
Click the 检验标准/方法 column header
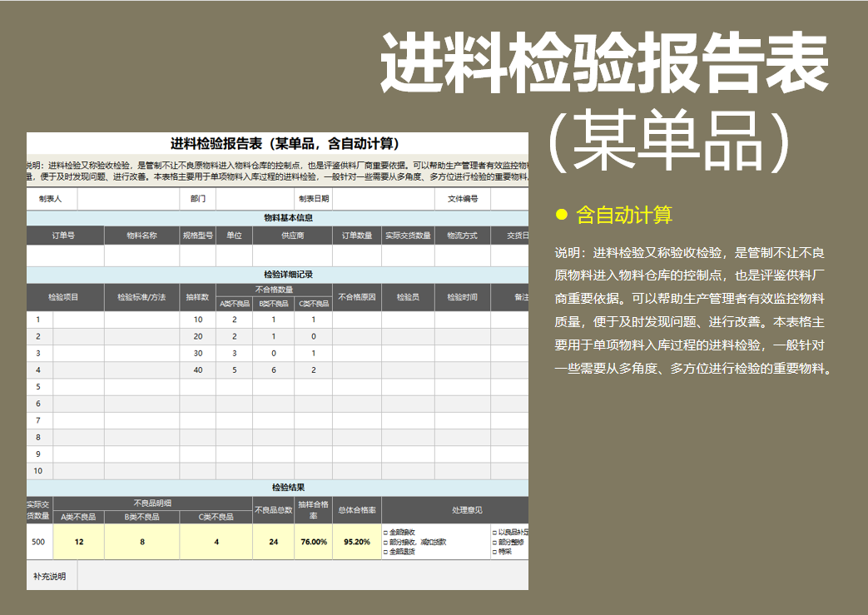pyautogui.click(x=141, y=297)
